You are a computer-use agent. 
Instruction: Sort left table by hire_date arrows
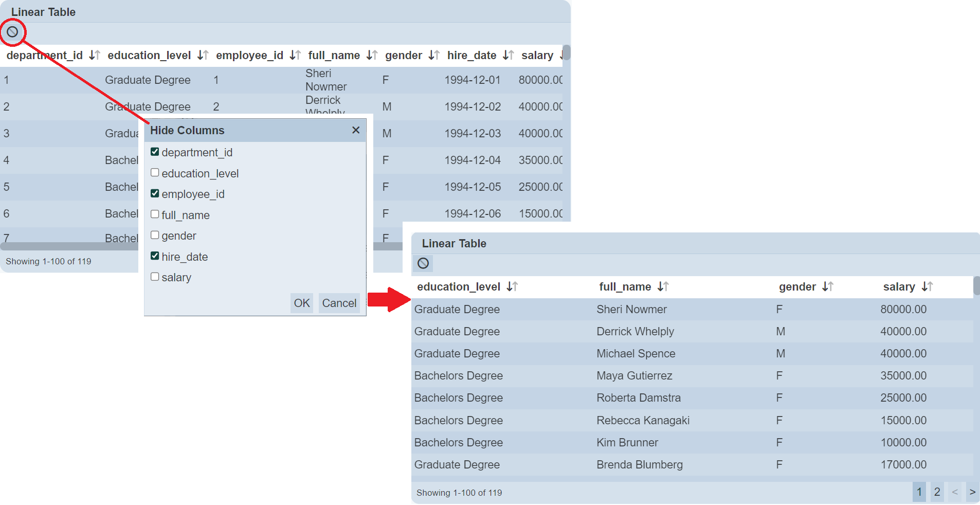click(x=508, y=55)
